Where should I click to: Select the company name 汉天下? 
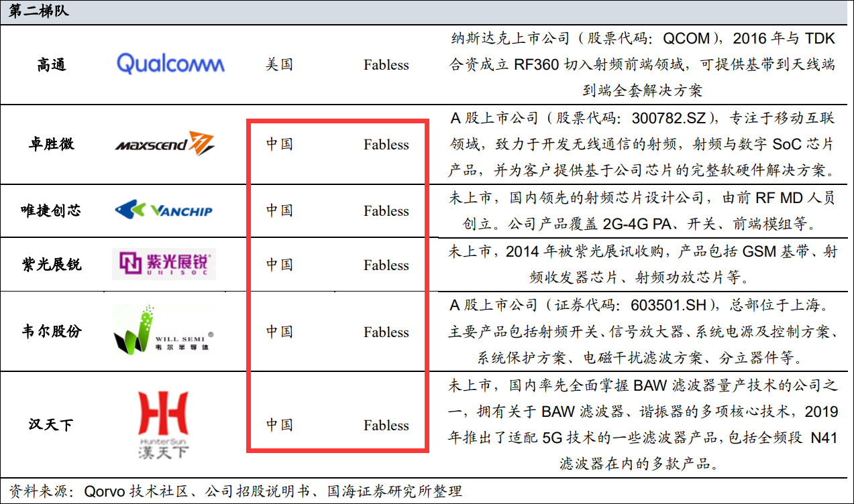point(52,425)
